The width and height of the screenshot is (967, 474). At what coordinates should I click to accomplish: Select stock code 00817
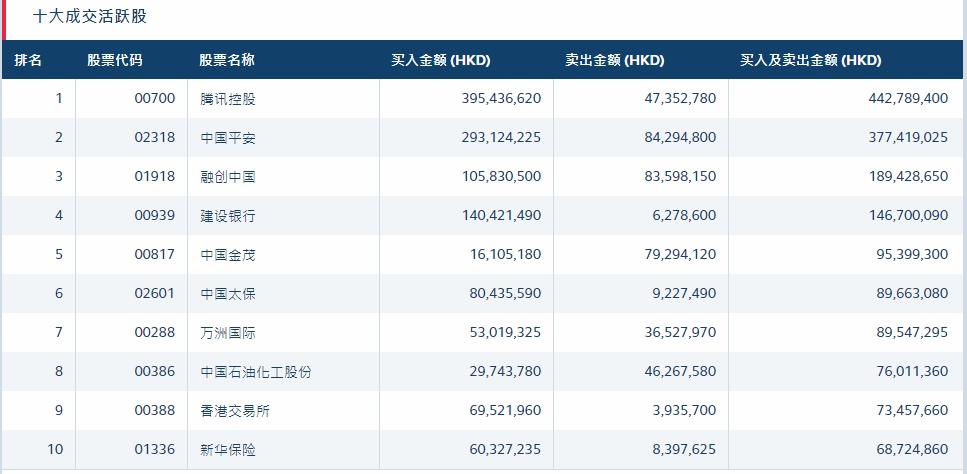[x=155, y=254]
